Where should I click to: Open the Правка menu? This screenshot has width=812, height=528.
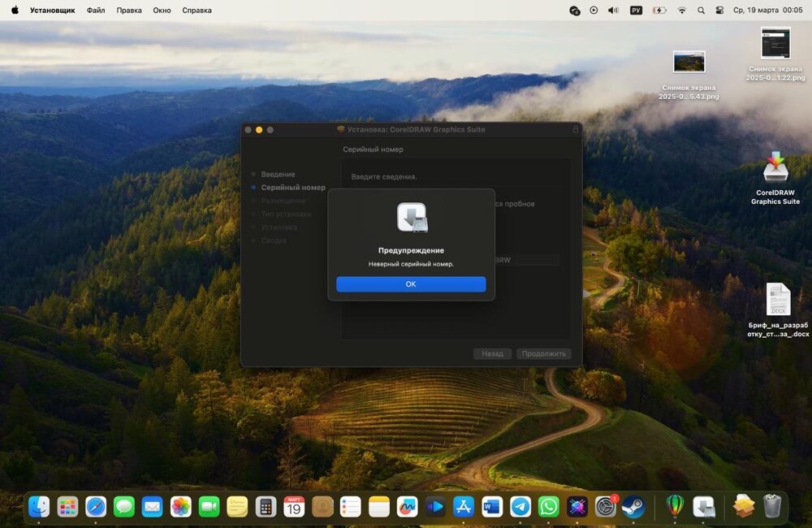point(129,10)
